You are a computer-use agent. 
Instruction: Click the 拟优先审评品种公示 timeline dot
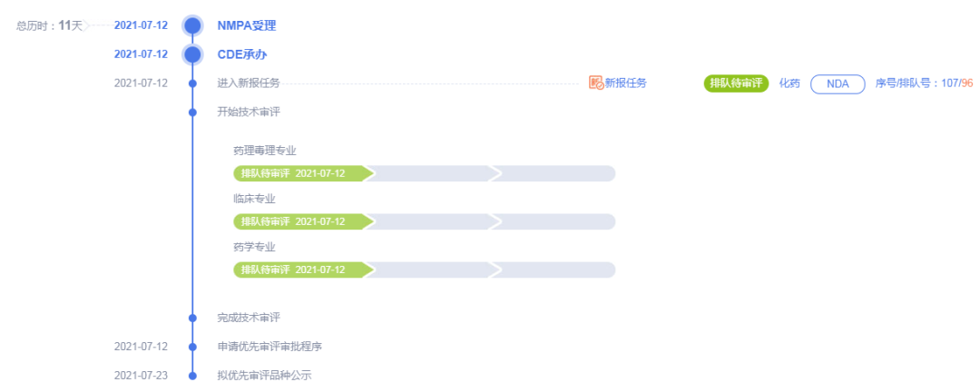(x=192, y=376)
